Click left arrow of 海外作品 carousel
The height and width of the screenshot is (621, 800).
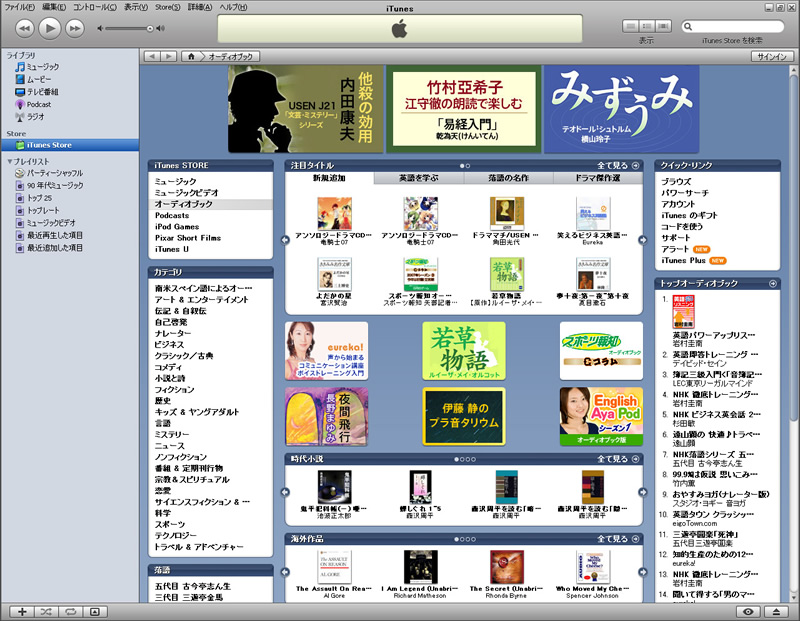pos(285,572)
